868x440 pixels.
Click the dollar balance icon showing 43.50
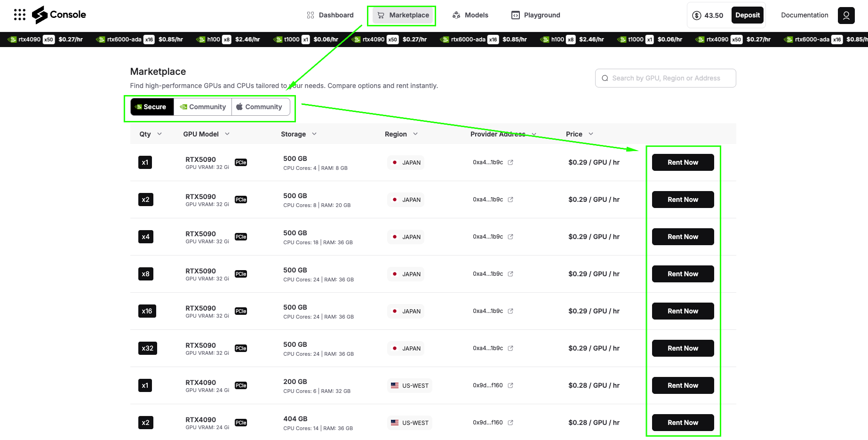[697, 16]
